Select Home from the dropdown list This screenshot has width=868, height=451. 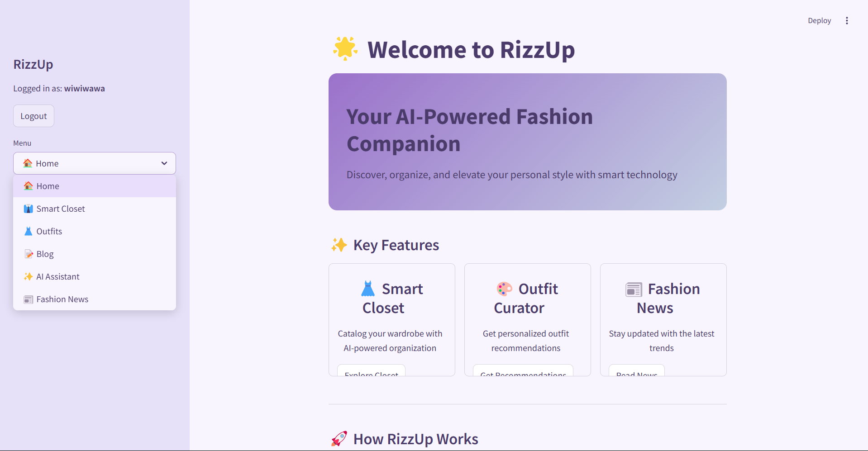click(x=48, y=186)
